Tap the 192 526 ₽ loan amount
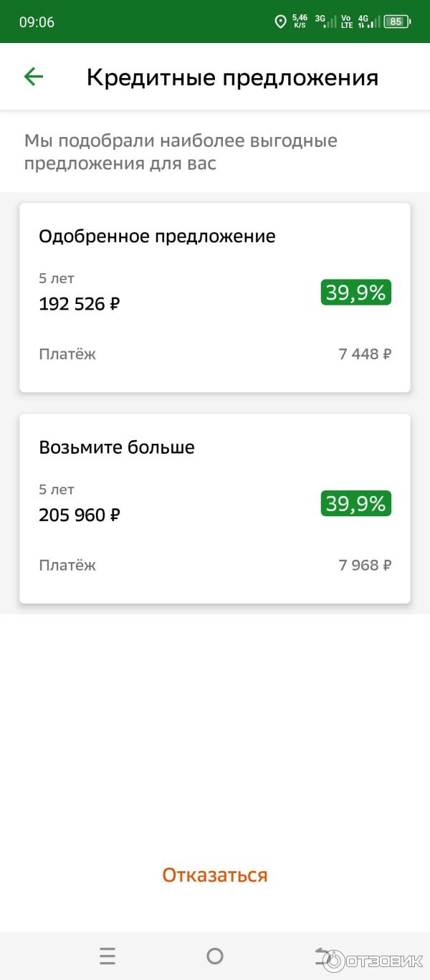This screenshot has width=430, height=980. (80, 304)
